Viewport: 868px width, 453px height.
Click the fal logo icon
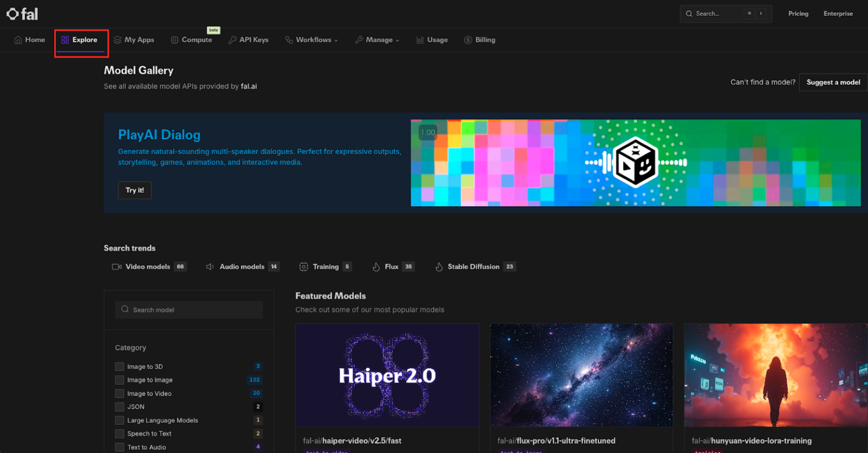12,14
